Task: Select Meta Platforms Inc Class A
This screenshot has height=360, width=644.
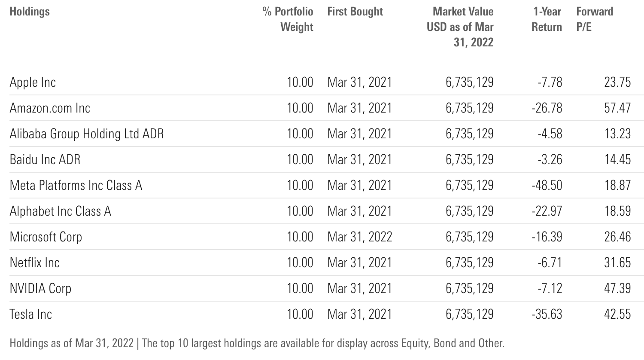Action: pyautogui.click(x=76, y=185)
